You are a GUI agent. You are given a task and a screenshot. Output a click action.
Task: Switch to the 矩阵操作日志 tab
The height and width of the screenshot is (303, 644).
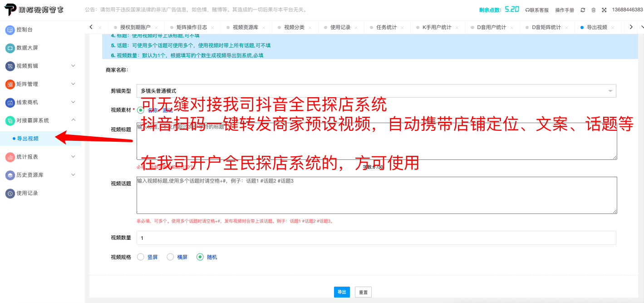point(192,28)
